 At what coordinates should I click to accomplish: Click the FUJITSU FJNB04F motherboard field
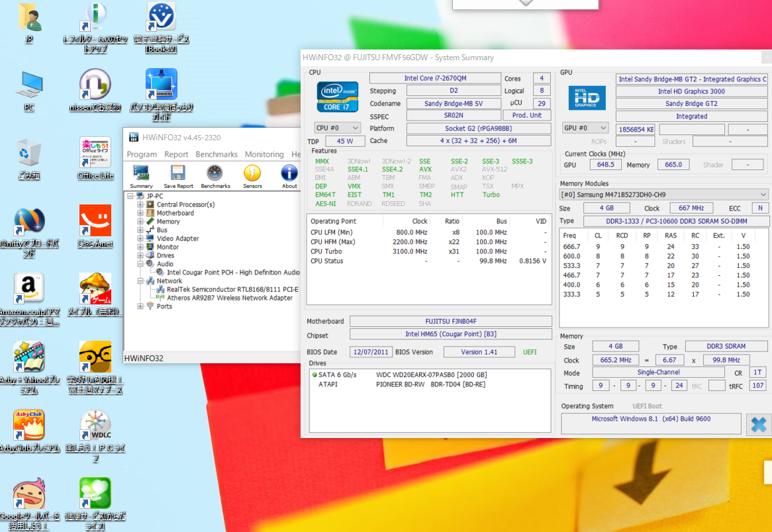(450, 322)
